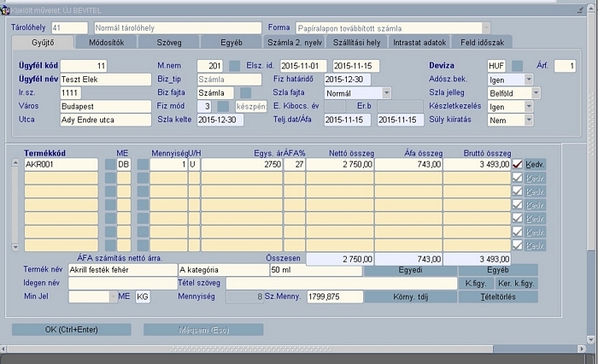
Task: Click Ügyfél név field Teszt Elek
Action: [x=106, y=79]
